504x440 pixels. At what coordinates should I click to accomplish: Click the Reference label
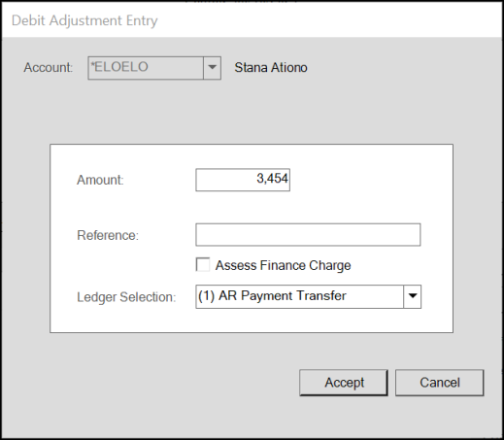click(108, 235)
